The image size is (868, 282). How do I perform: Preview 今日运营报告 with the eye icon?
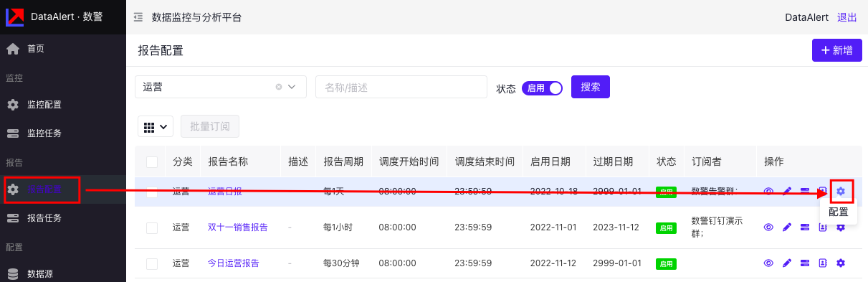[x=769, y=263]
